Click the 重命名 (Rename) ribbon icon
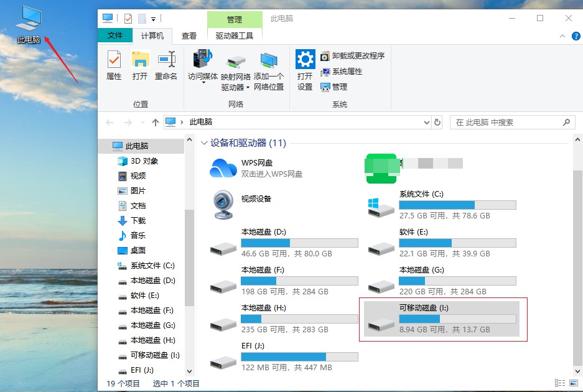 [167, 65]
